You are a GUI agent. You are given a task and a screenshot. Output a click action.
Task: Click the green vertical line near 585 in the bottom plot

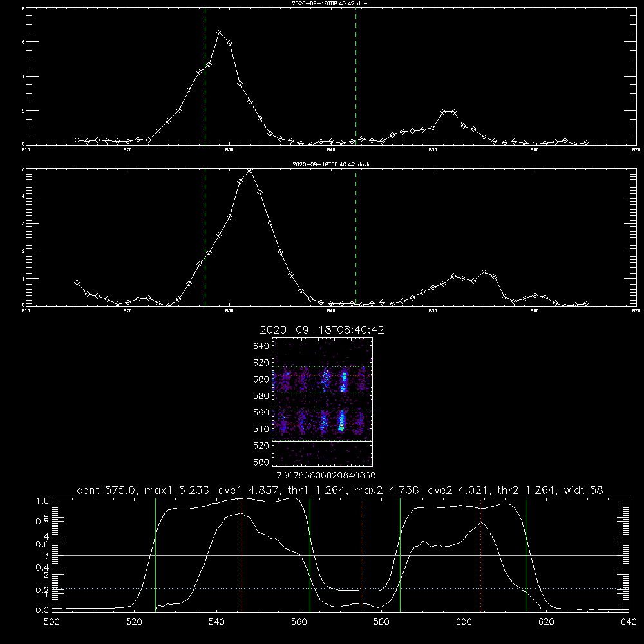click(401, 554)
